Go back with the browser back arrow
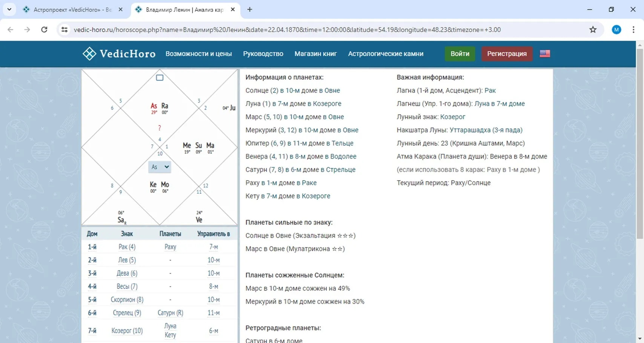644x343 pixels. (10, 30)
